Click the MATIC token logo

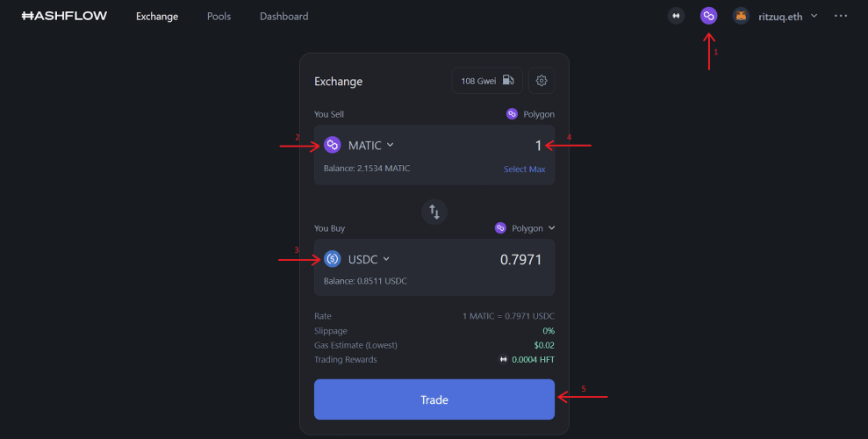tap(332, 145)
